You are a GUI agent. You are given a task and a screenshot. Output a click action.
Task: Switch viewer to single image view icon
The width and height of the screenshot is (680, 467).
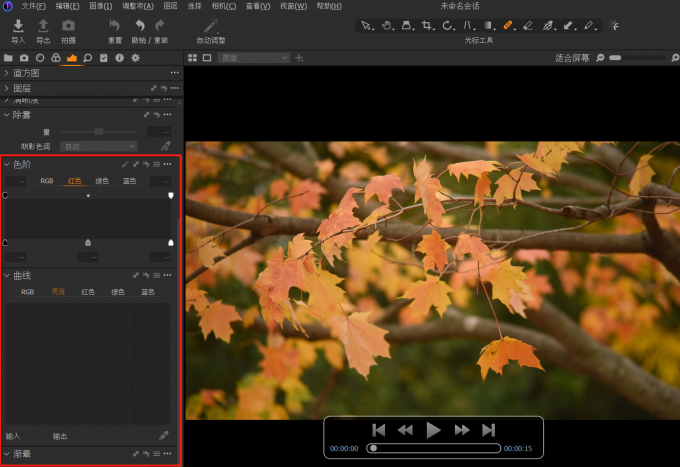click(x=207, y=58)
